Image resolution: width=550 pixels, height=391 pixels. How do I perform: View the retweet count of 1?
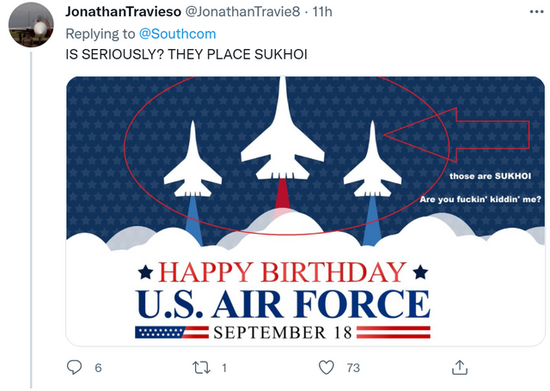click(224, 368)
